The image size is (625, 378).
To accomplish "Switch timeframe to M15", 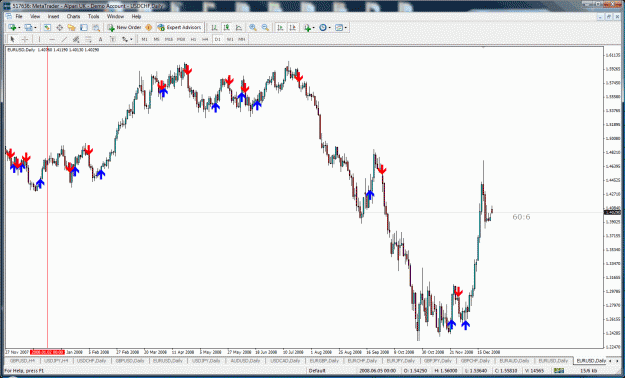I will tap(169, 39).
